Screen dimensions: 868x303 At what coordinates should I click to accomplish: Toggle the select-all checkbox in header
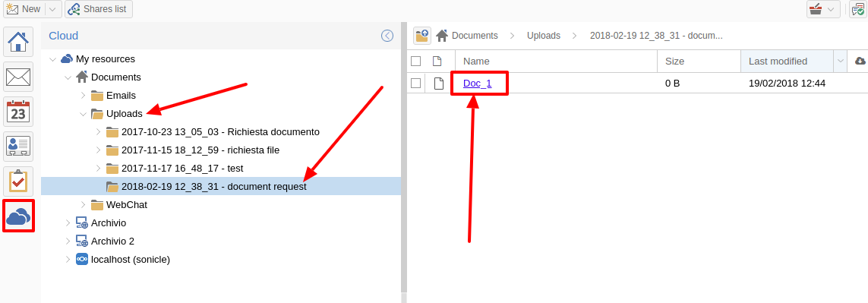click(x=415, y=61)
